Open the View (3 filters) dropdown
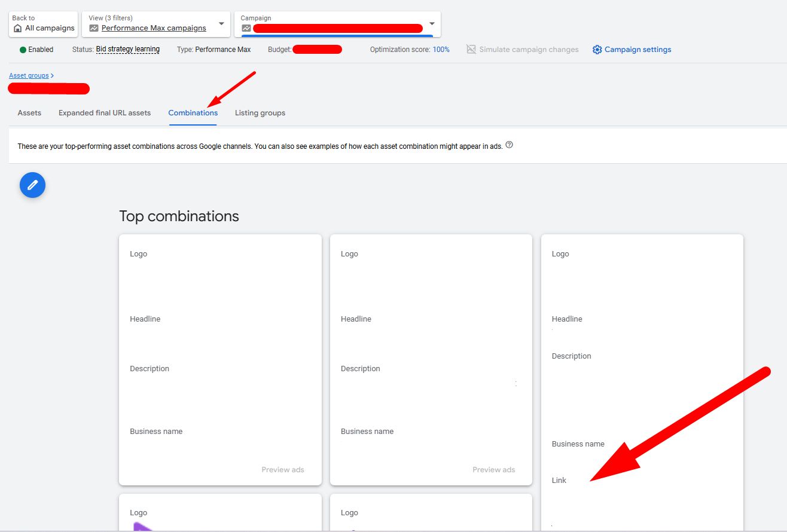Screen dimensions: 787x532 click(222, 24)
